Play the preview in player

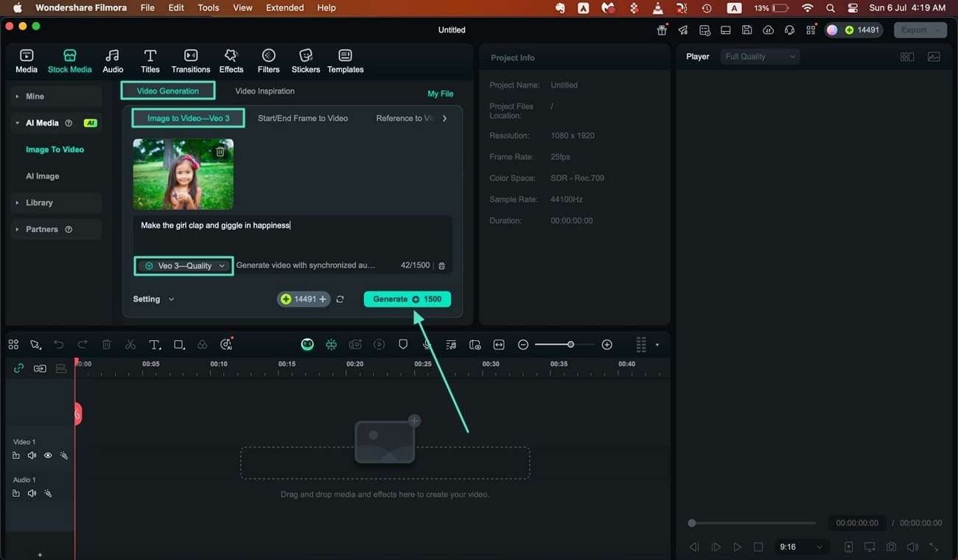pos(737,547)
